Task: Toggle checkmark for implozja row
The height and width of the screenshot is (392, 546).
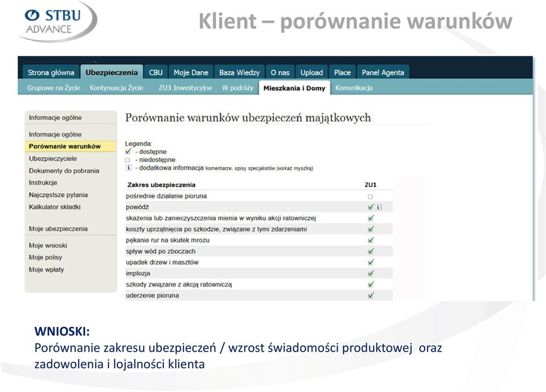Action: [x=371, y=274]
